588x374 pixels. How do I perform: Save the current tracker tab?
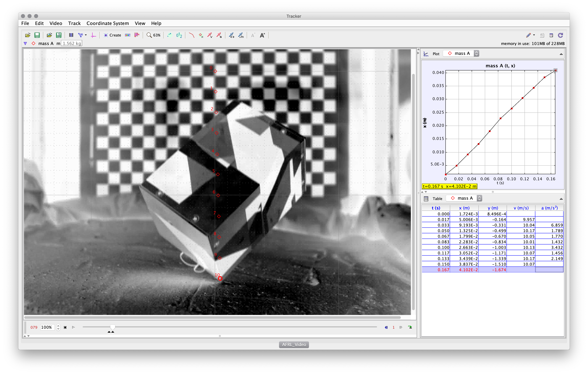point(37,35)
